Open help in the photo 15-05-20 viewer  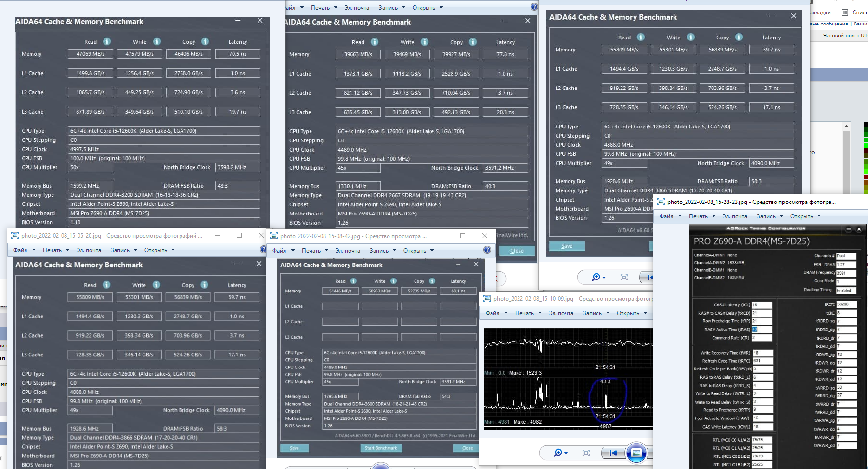point(263,250)
